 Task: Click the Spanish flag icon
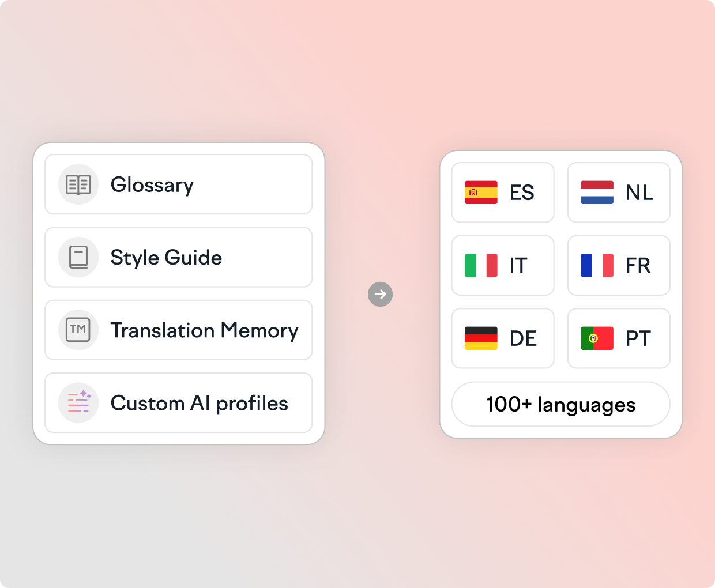click(481, 193)
